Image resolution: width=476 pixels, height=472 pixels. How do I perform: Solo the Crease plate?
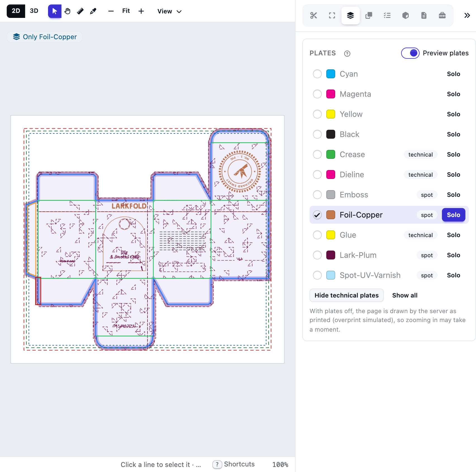tap(454, 154)
